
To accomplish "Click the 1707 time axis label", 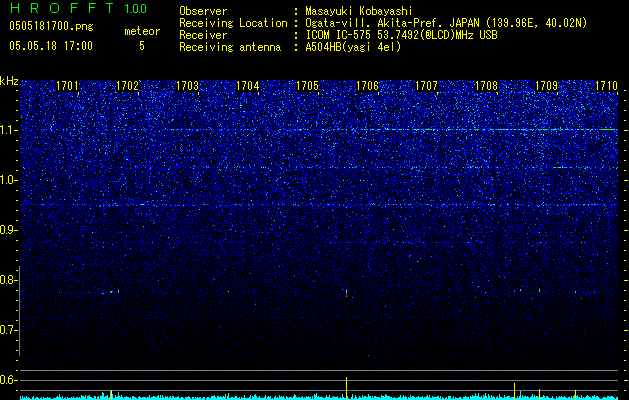I will pyautogui.click(x=426, y=86).
